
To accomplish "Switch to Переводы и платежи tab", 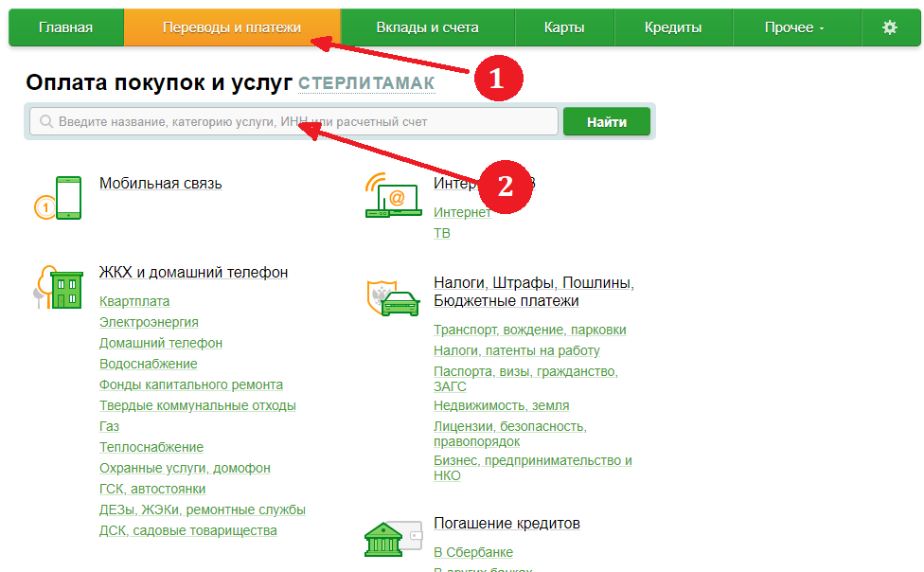I will pos(232,27).
